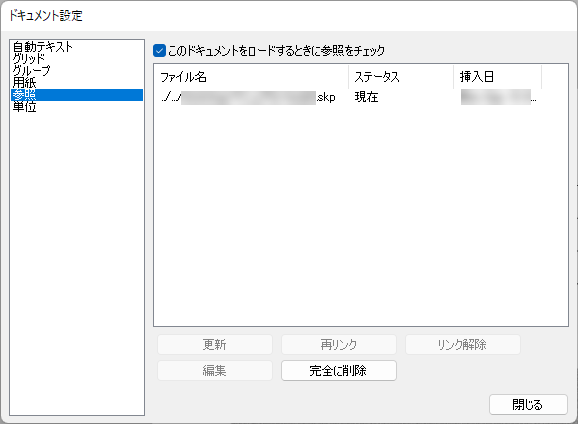Image resolution: width=578 pixels, height=424 pixels.
Task: Toggle the このドキュメントをロードするときに参照をチェック checkbox
Action: pyautogui.click(x=159, y=51)
